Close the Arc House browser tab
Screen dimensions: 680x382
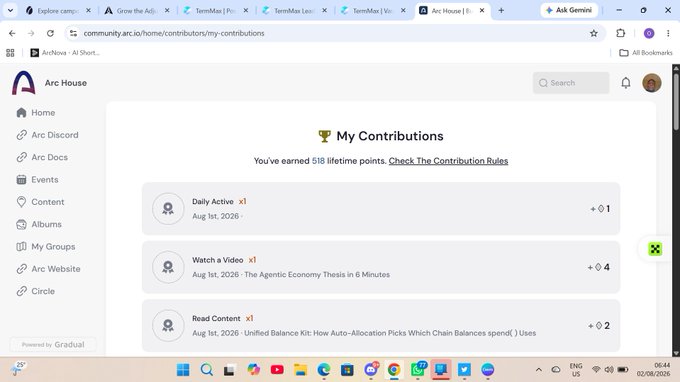point(482,11)
